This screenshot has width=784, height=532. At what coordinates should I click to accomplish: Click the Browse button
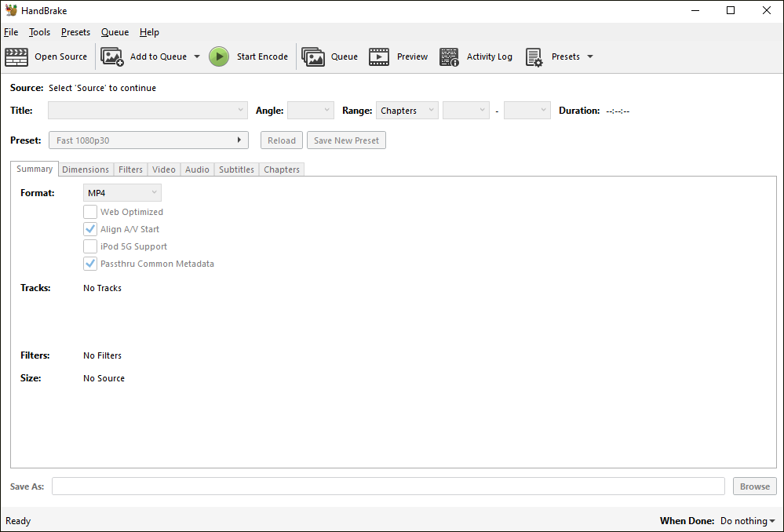(x=754, y=486)
